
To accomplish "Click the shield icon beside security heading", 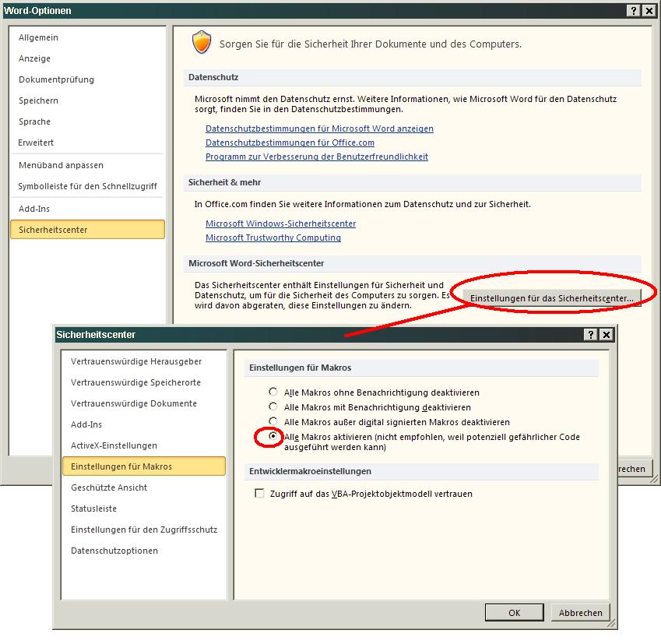I will pos(202,44).
